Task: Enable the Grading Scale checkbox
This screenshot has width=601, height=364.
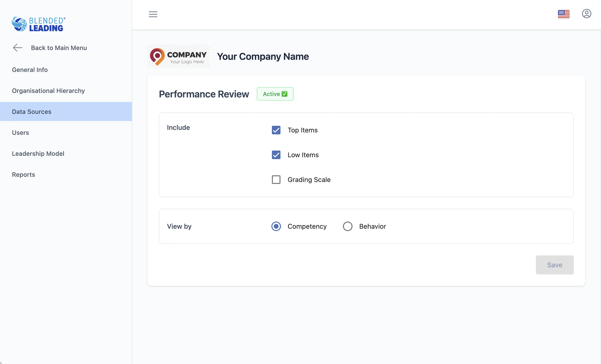Action: (276, 180)
